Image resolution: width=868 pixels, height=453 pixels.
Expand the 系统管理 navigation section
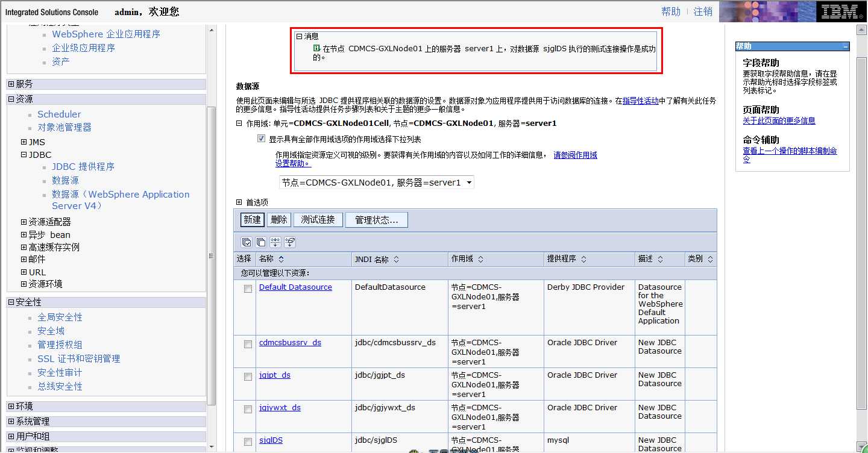pyautogui.click(x=11, y=422)
